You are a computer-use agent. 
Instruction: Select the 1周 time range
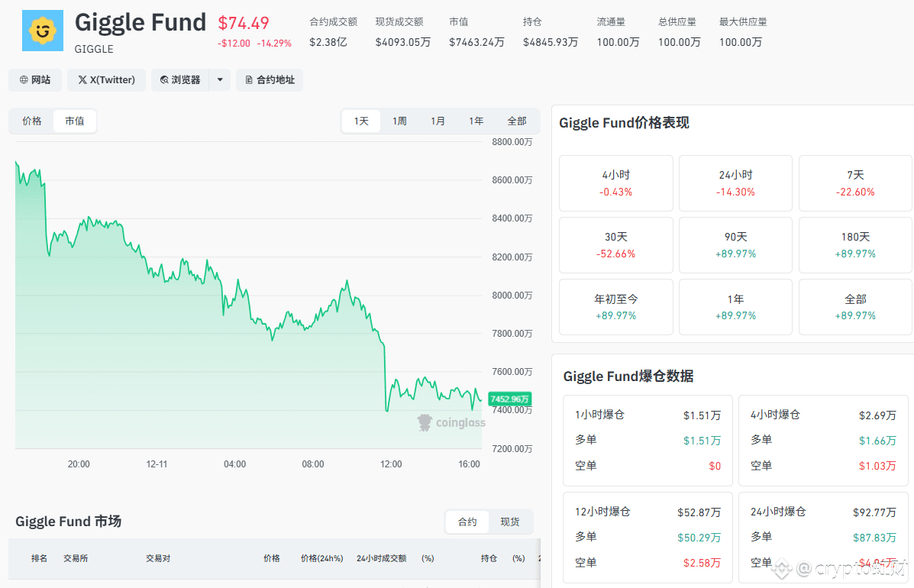399,121
